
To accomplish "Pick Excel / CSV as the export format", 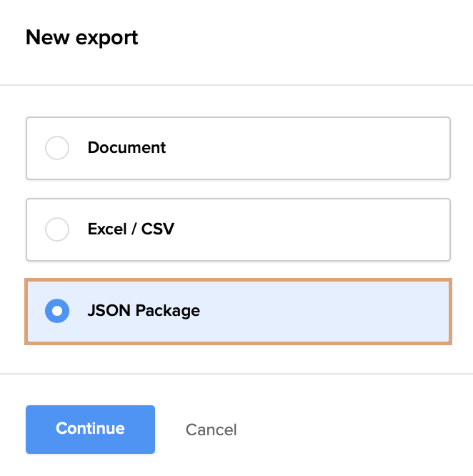I will [x=57, y=229].
